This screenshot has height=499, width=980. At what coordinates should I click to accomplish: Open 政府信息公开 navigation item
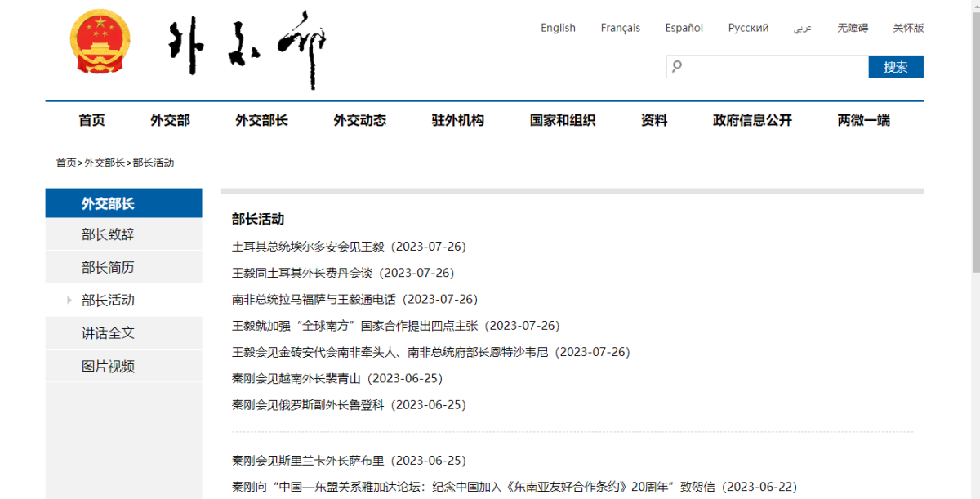tap(752, 120)
